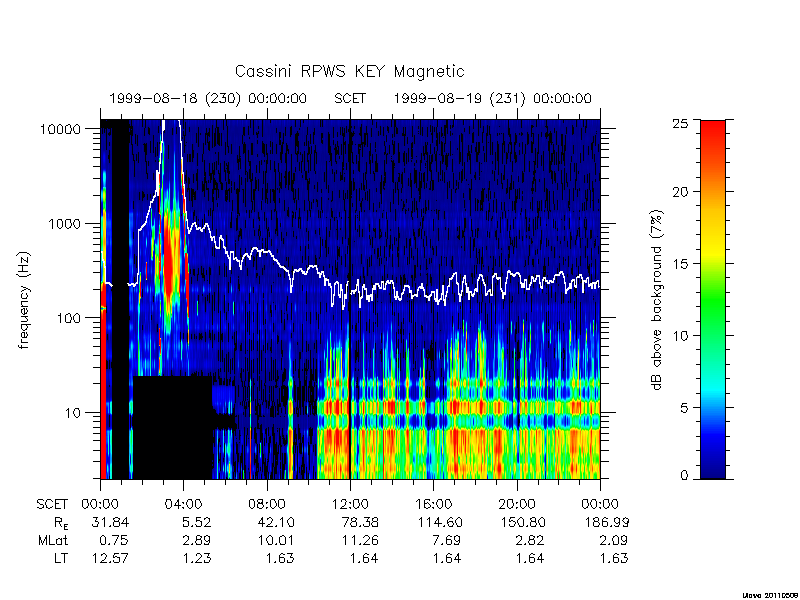Select the RE value 42.10
The width and height of the screenshot is (800, 600).
(276, 522)
